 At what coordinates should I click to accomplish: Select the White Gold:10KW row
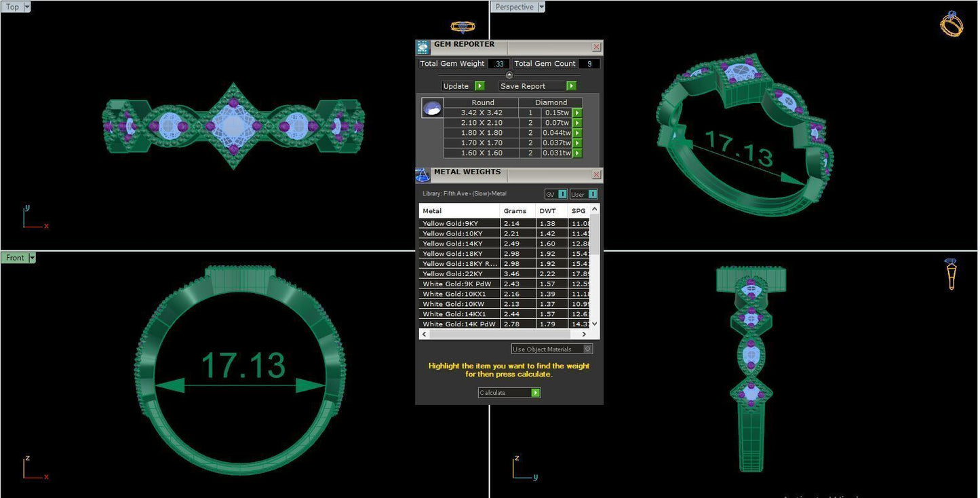(505, 304)
